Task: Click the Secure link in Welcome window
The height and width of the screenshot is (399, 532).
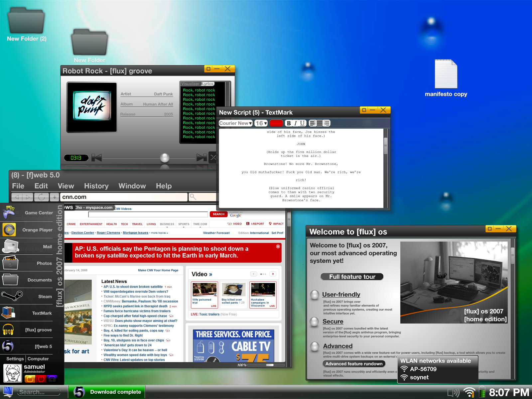Action: click(333, 322)
